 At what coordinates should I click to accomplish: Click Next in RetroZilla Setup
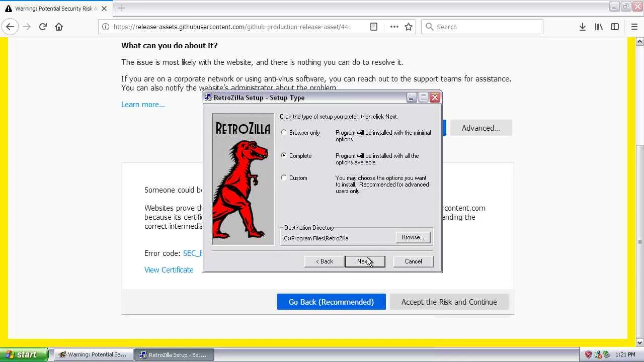tap(365, 261)
